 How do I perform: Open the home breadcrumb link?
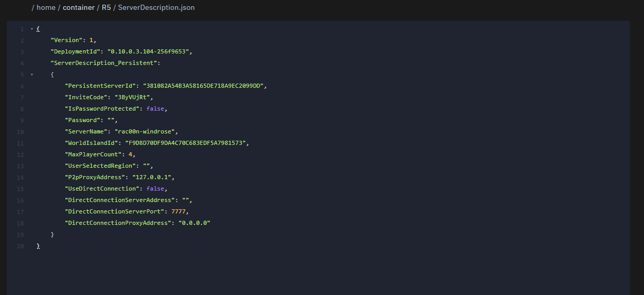point(46,8)
